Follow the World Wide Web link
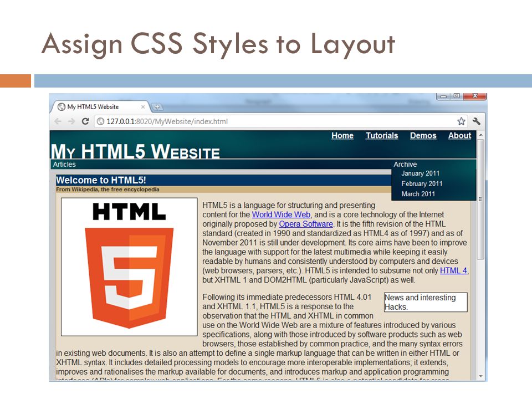Image resolution: width=532 pixels, height=399 pixels. (281, 214)
